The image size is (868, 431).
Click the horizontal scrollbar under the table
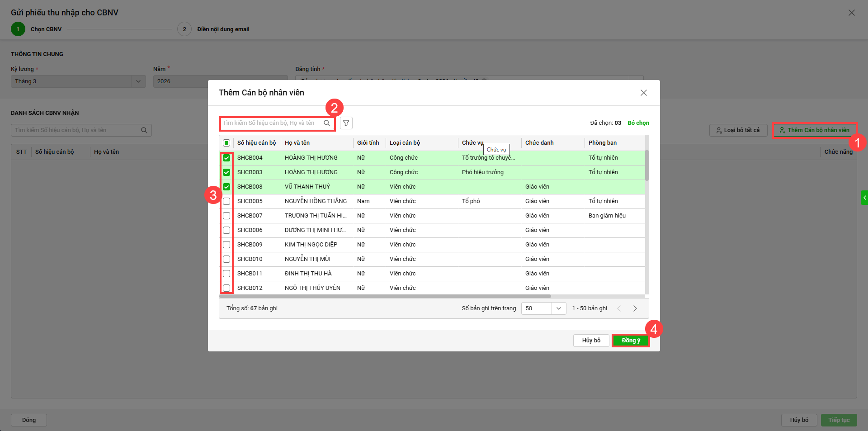click(385, 297)
